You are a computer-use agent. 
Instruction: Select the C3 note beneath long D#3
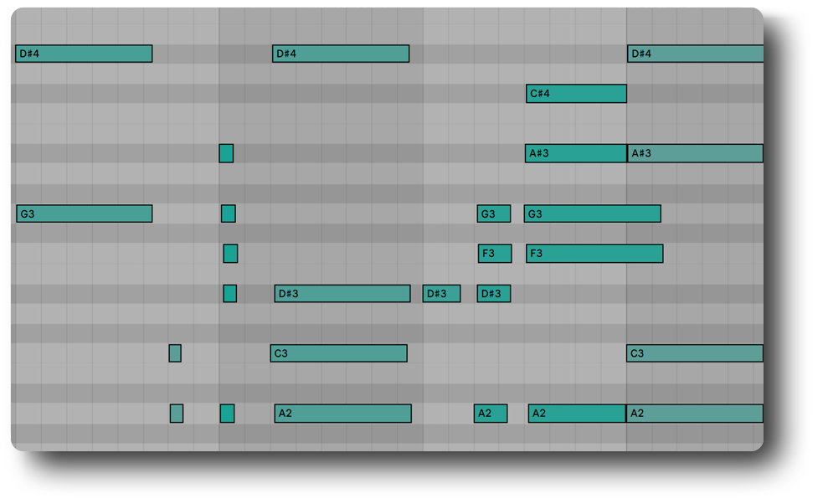338,353
